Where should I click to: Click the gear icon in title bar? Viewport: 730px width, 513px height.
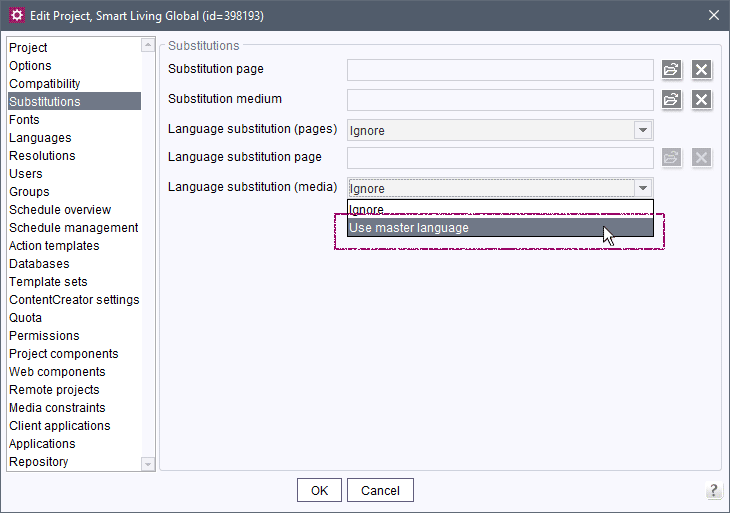tap(17, 15)
